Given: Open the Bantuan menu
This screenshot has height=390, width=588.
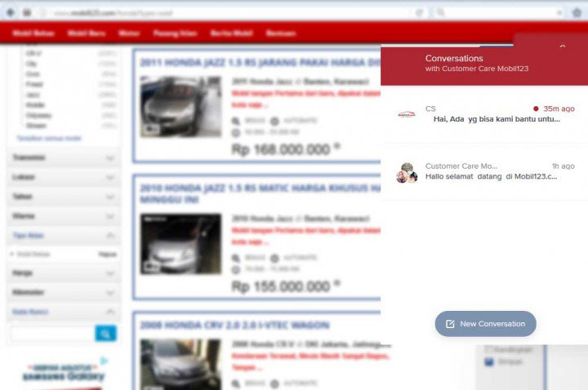Looking at the screenshot, I should 281,33.
